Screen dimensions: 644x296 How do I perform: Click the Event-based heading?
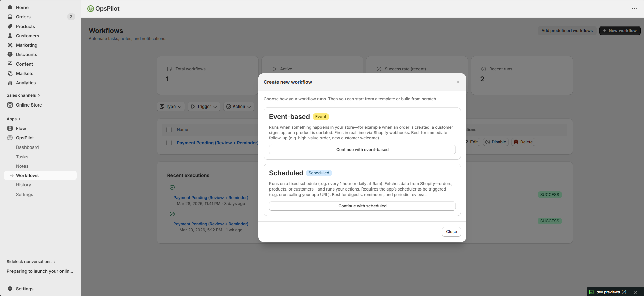coord(289,117)
